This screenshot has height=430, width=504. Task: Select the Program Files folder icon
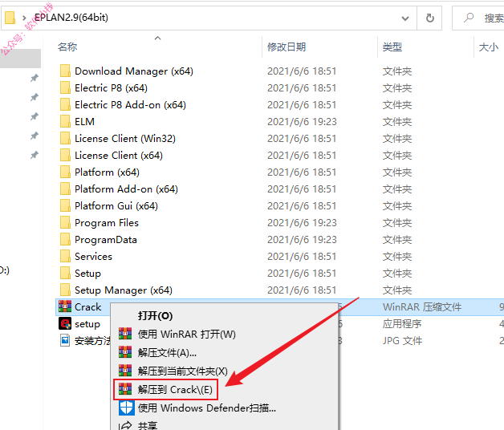click(65, 223)
